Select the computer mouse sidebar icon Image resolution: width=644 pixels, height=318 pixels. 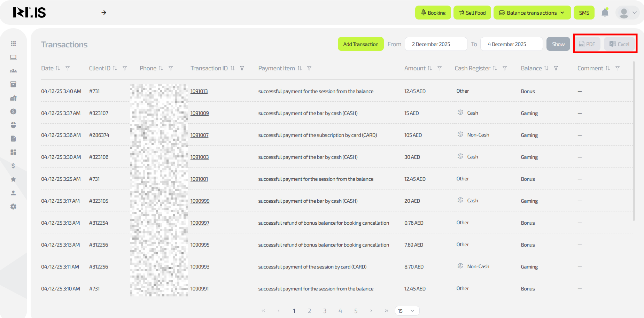click(x=13, y=125)
